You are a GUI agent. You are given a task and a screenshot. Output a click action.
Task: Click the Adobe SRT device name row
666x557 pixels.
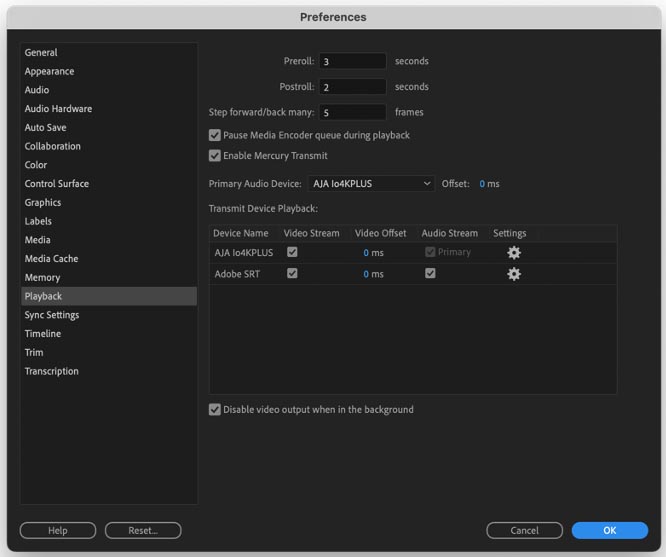tap(237, 274)
